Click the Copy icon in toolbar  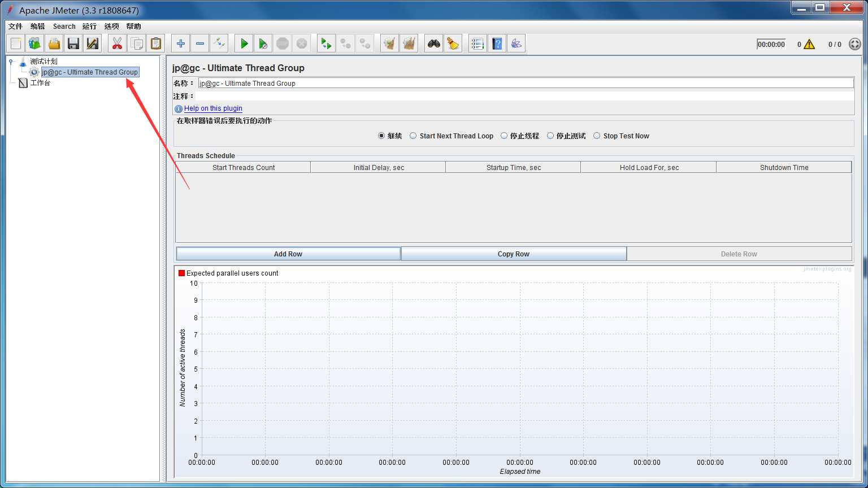(x=136, y=43)
